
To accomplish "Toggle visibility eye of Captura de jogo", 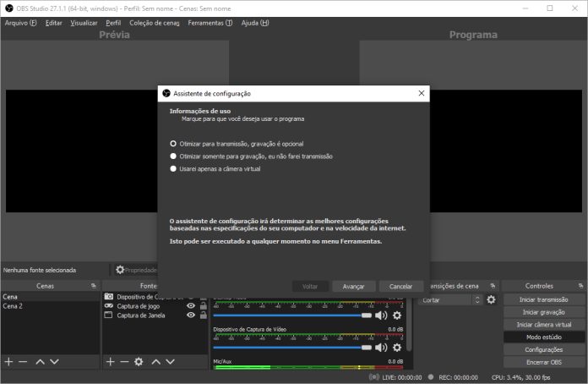I will coord(191,306).
